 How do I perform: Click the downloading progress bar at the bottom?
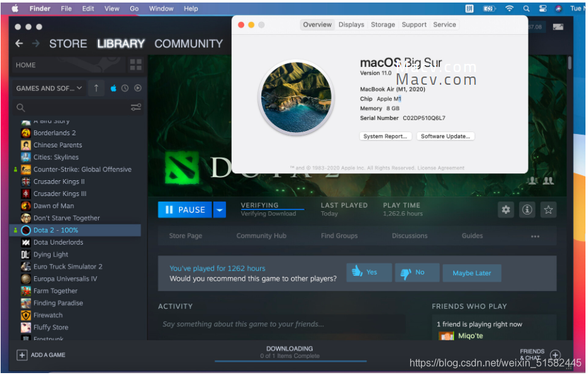pyautogui.click(x=291, y=362)
